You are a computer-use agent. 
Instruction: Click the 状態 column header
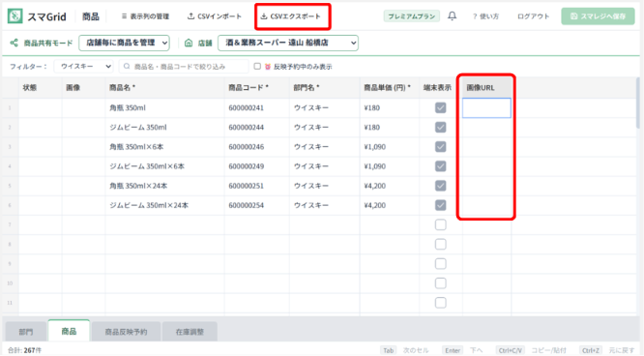41,88
